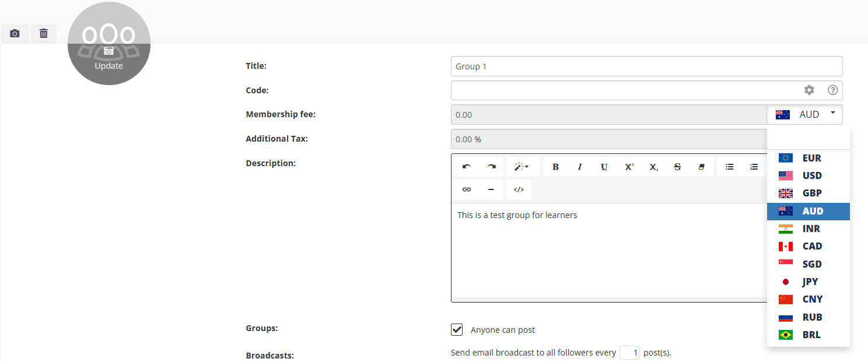Screen dimensions: 868x362
Task: Click the Title input field
Action: (646, 66)
